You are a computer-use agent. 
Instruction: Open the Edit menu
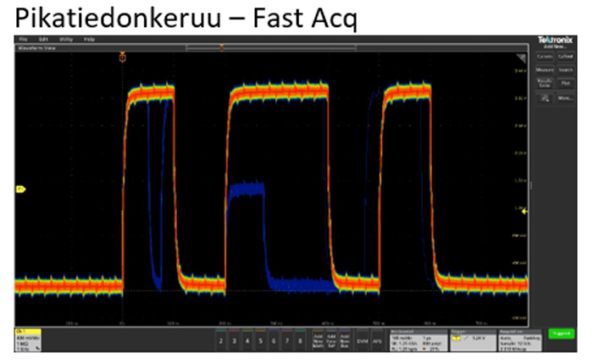click(x=44, y=40)
